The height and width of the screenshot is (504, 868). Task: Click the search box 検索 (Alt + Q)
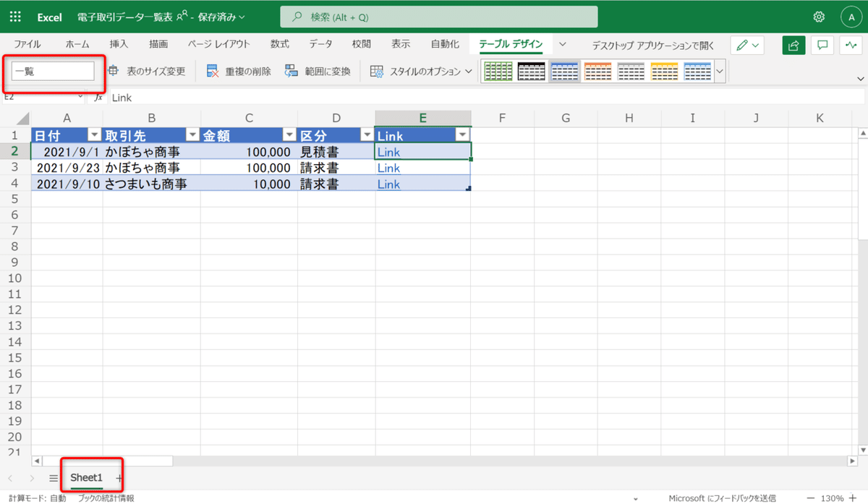pos(439,17)
